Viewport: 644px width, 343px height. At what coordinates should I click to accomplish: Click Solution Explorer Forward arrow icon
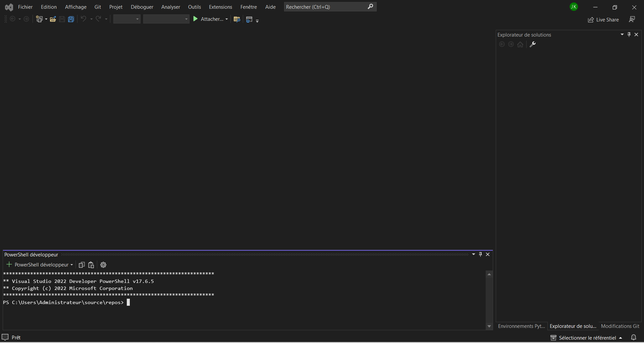(511, 44)
